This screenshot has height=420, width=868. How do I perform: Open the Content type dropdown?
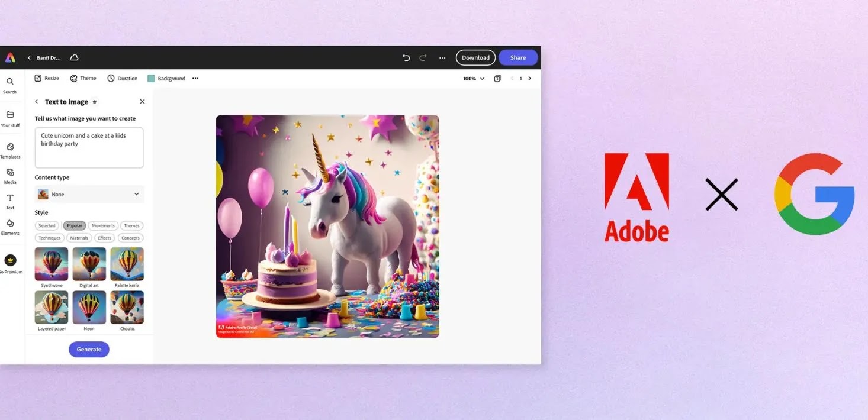[x=89, y=194]
